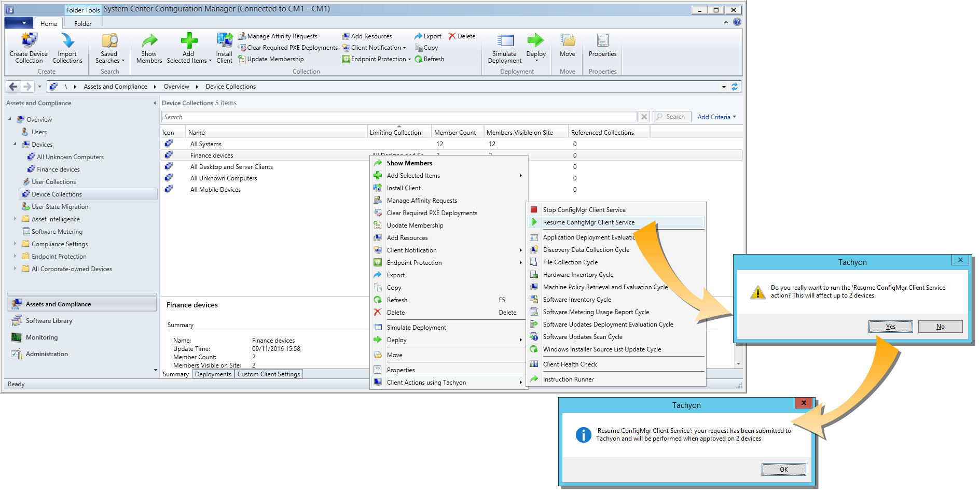This screenshot has width=980, height=494.
Task: Click the Simulate Deployment ribbon icon
Action: 504,41
